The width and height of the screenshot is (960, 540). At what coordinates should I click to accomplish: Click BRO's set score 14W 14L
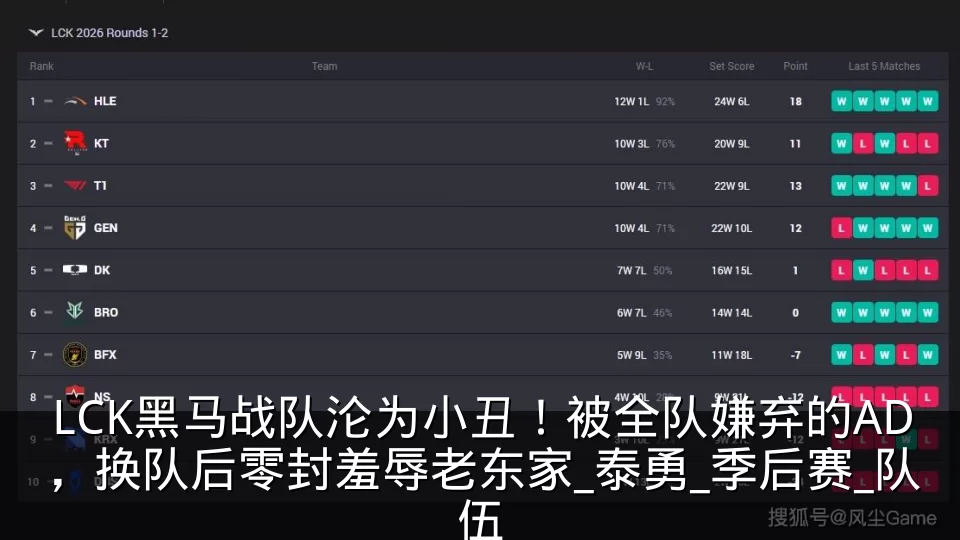point(732,313)
